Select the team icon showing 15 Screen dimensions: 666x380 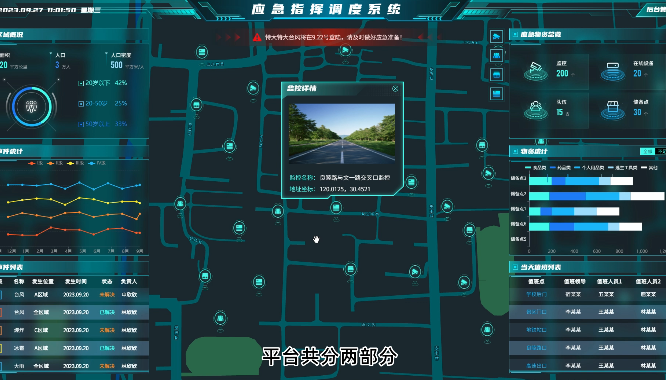pos(536,110)
